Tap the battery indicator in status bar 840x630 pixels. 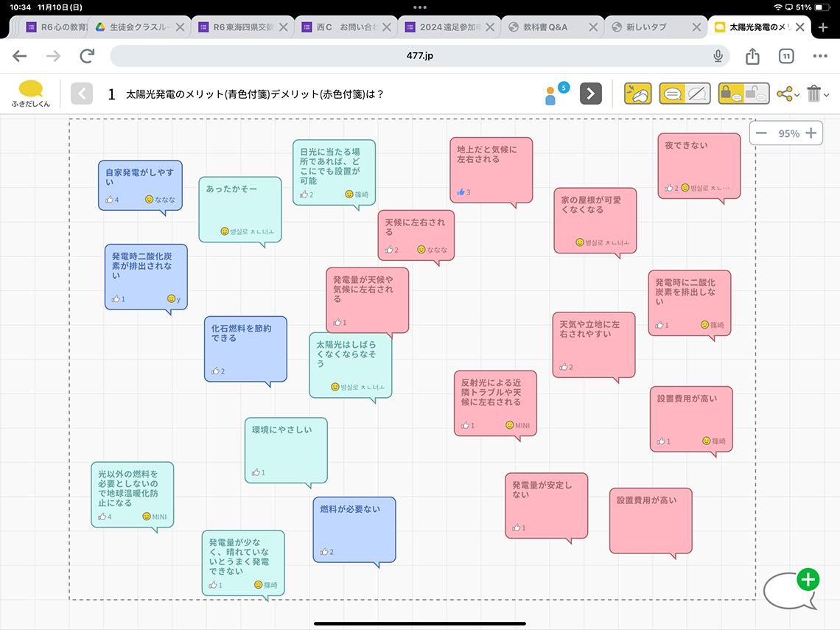[822, 7]
